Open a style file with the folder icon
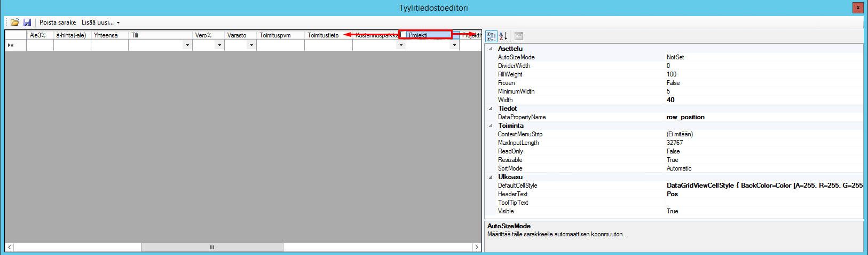 [15, 22]
